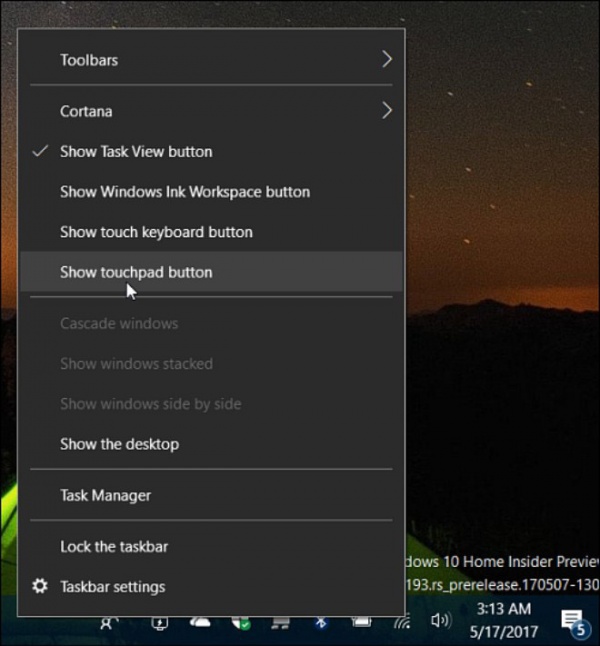
Task: Open Windows Defender shield tray icon
Action: tap(241, 624)
